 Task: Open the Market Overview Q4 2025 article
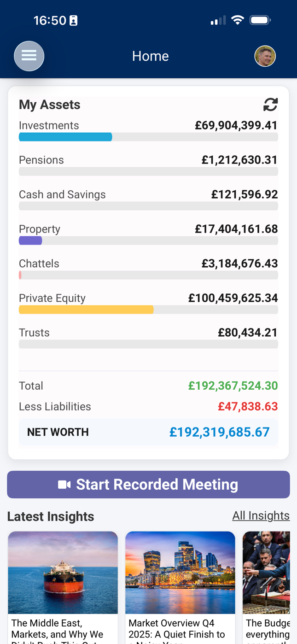pyautogui.click(x=180, y=573)
